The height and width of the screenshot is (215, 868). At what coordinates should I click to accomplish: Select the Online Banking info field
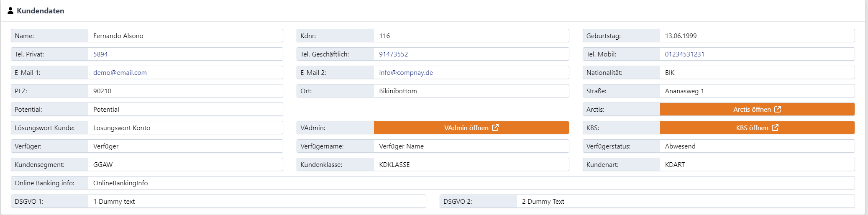pyautogui.click(x=471, y=183)
